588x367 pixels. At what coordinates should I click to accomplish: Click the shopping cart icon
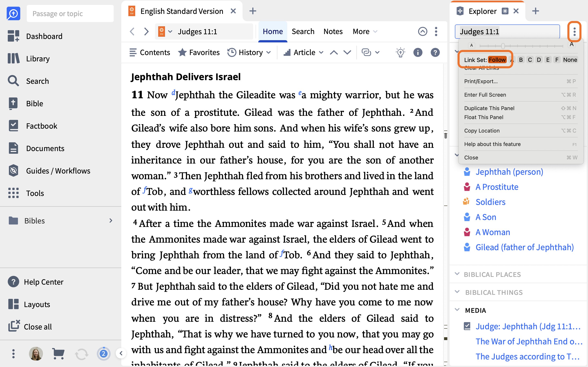58,354
